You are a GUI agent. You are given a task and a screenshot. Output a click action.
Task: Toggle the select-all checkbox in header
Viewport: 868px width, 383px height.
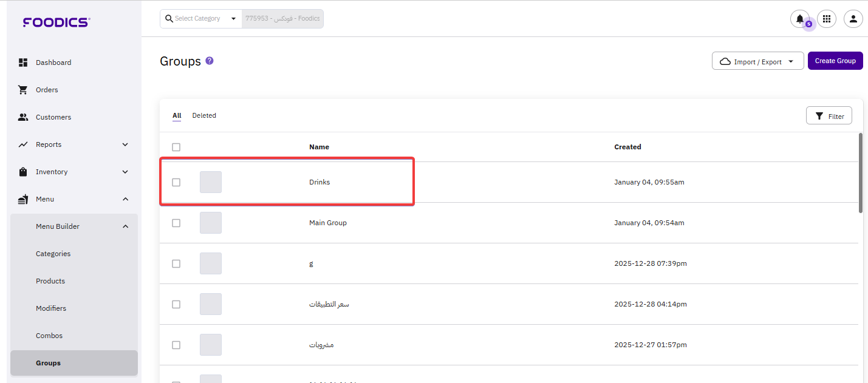click(x=176, y=147)
